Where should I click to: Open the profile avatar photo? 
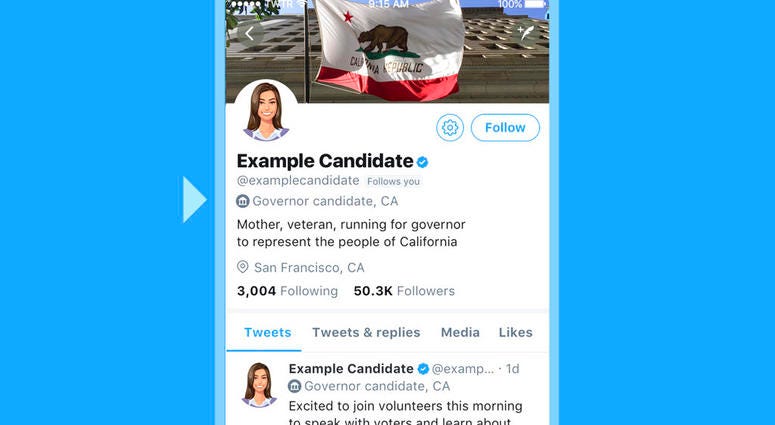point(266,113)
